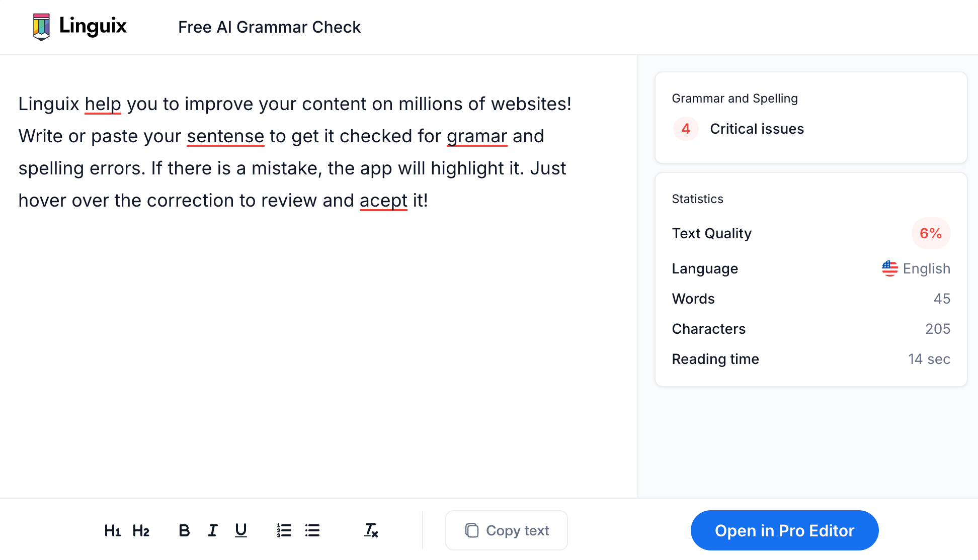
Task: Click the 6% Text Quality score
Action: (930, 233)
